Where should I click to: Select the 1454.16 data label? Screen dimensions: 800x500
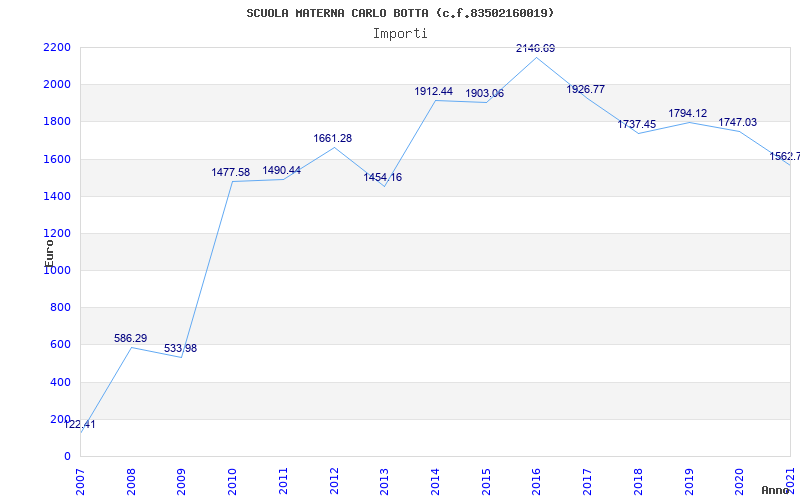pyautogui.click(x=383, y=178)
